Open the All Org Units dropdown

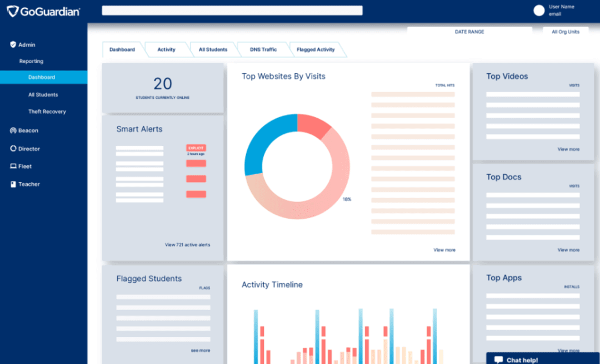click(566, 32)
